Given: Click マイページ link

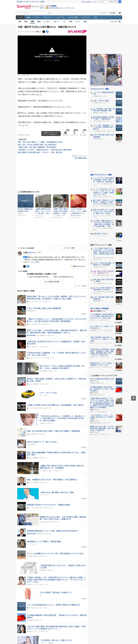Looking at the screenshot, I should pyautogui.click(x=103, y=13).
